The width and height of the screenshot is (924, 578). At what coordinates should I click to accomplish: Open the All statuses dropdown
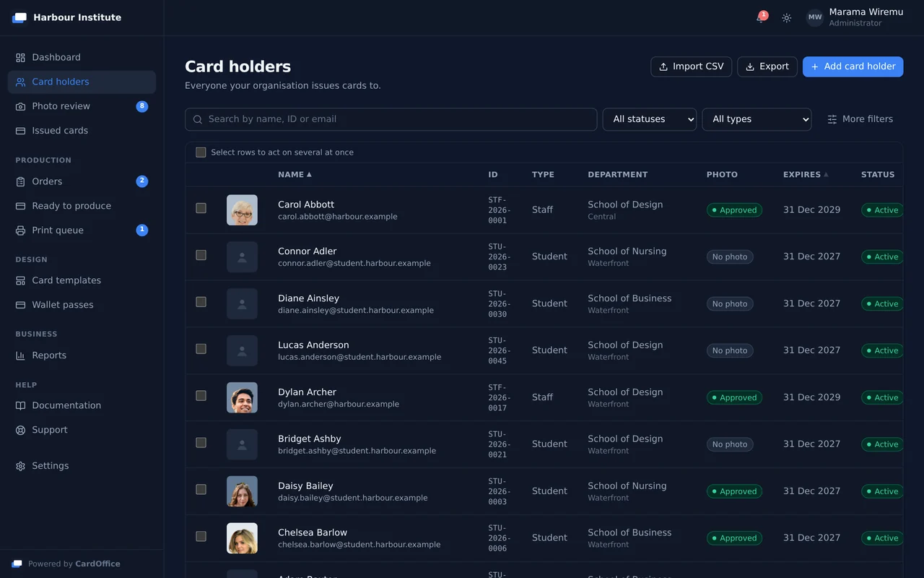[x=650, y=119]
